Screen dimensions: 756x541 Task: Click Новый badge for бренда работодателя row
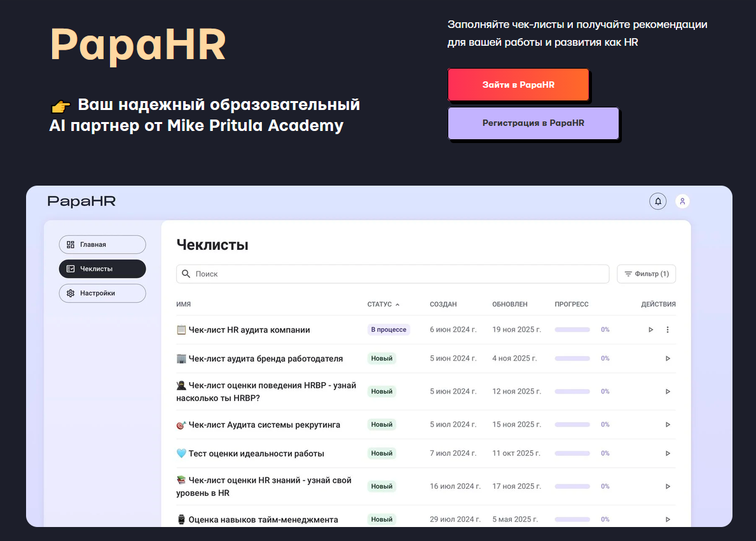coord(382,359)
